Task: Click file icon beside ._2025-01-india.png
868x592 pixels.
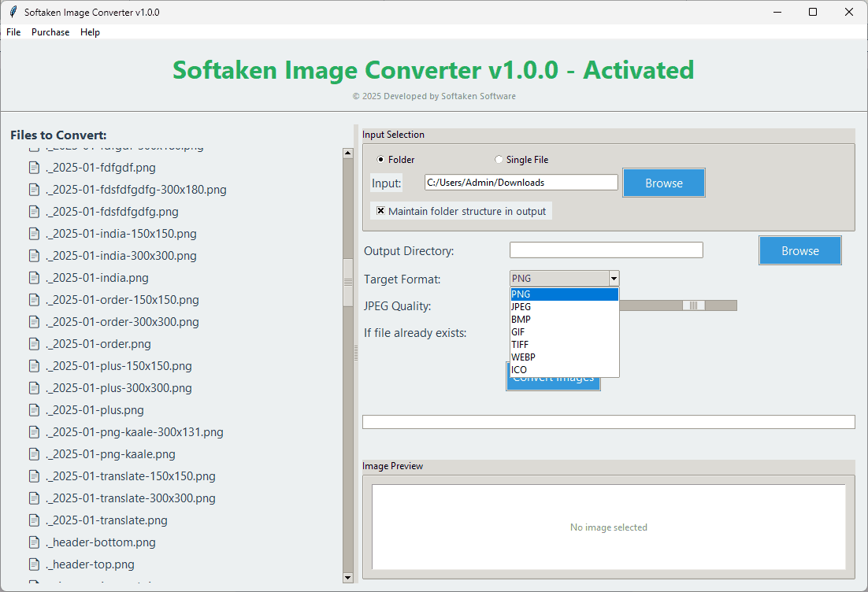Action: point(35,278)
